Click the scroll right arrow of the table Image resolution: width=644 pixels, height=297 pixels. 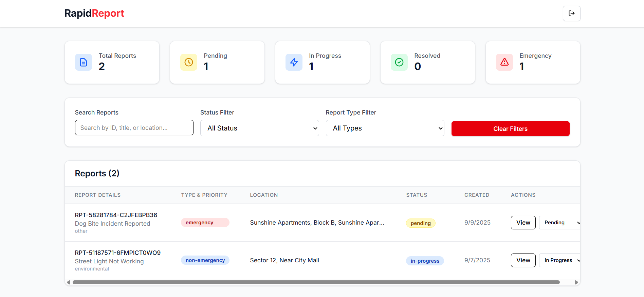(x=576, y=282)
